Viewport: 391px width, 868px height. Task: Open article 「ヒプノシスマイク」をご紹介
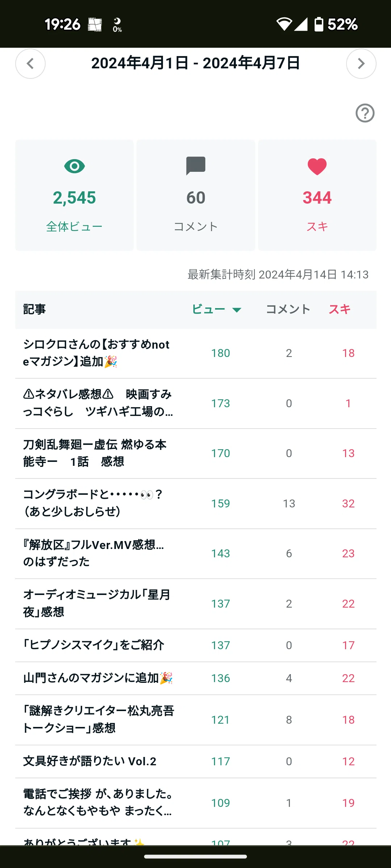point(196,646)
